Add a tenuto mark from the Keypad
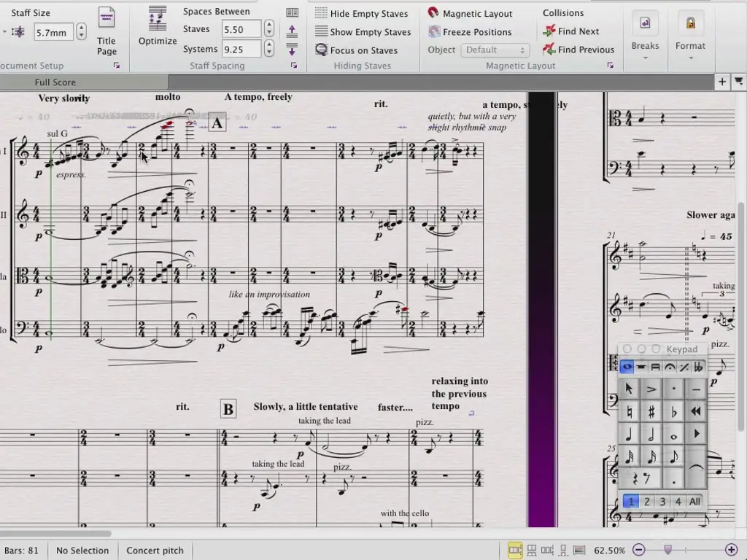Image resolution: width=747 pixels, height=560 pixels. pyautogui.click(x=696, y=389)
